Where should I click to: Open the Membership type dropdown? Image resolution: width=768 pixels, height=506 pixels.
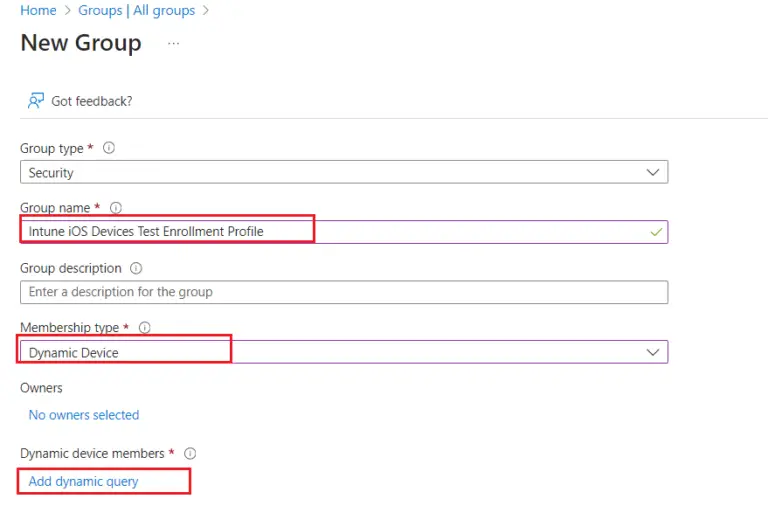point(343,352)
